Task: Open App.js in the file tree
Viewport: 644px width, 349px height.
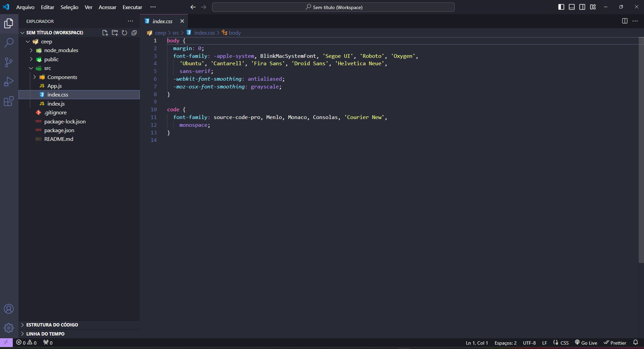Action: tap(79, 86)
